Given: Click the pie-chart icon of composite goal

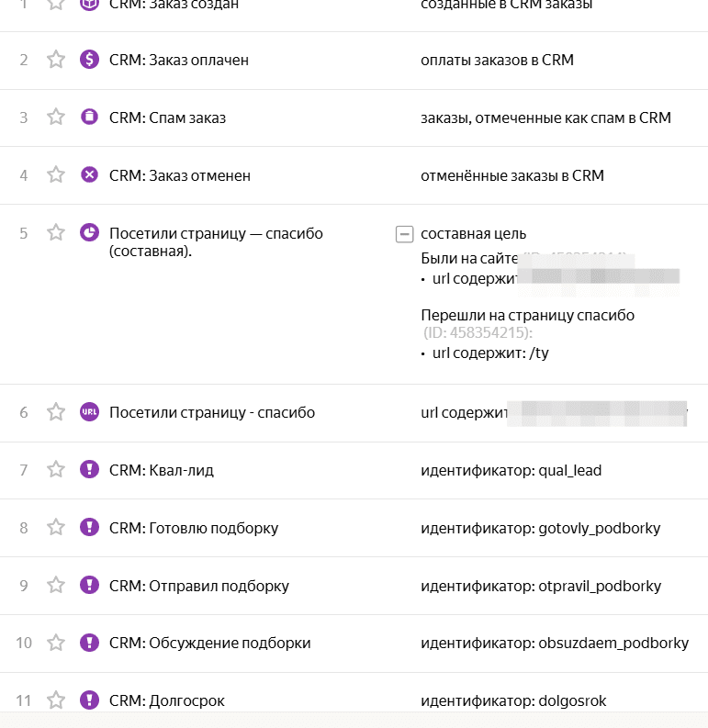Looking at the screenshot, I should (x=89, y=232).
